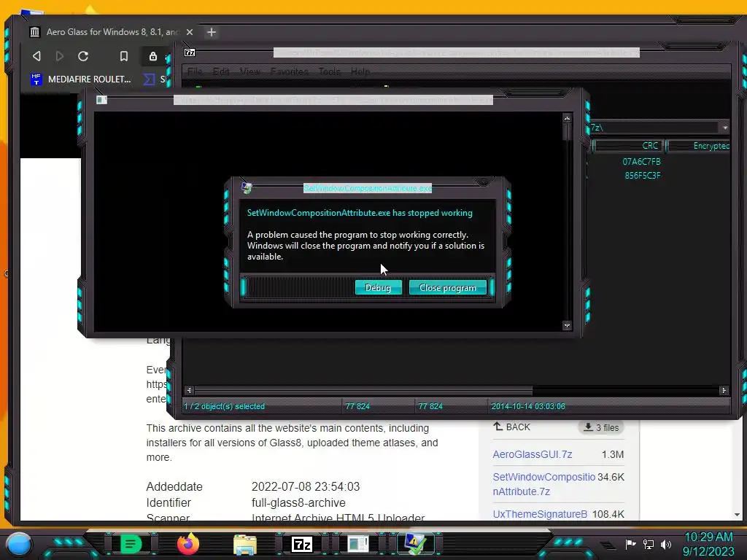
Task: Select CRC value 856F5C3F
Action: click(x=642, y=175)
